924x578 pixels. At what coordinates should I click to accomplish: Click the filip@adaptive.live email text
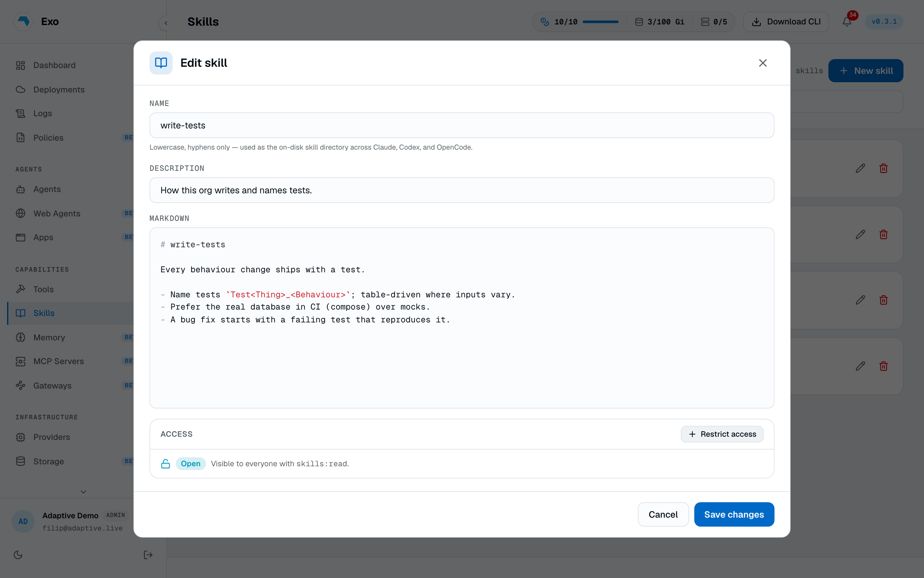(x=82, y=528)
